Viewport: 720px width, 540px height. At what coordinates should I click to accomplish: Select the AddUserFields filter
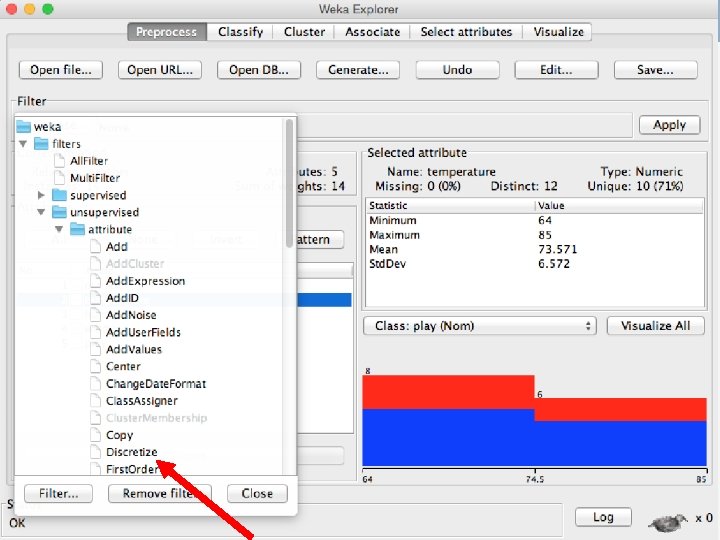click(x=143, y=332)
